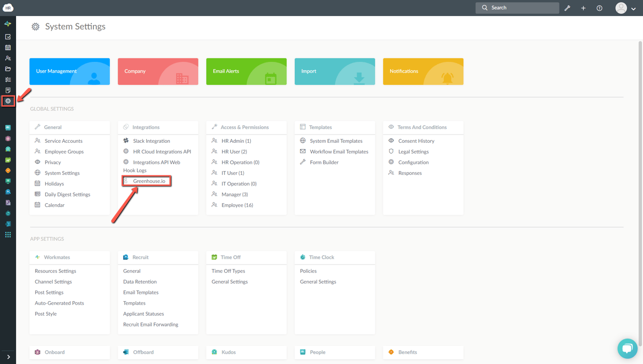This screenshot has width=643, height=364.
Task: Open Time Off Types settings
Action: 228,271
